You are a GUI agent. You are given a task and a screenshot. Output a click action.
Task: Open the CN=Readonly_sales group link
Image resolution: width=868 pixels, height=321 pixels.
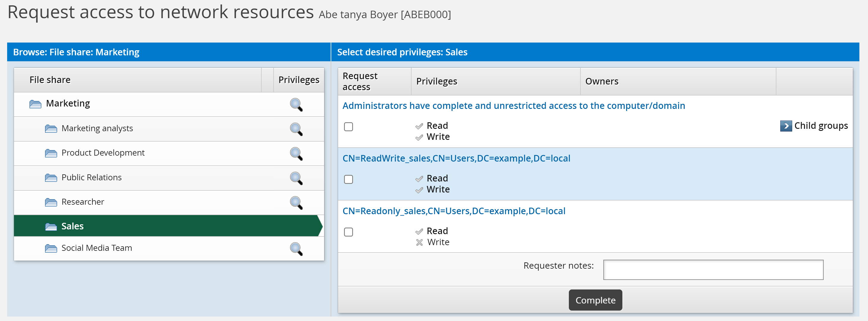[453, 211]
